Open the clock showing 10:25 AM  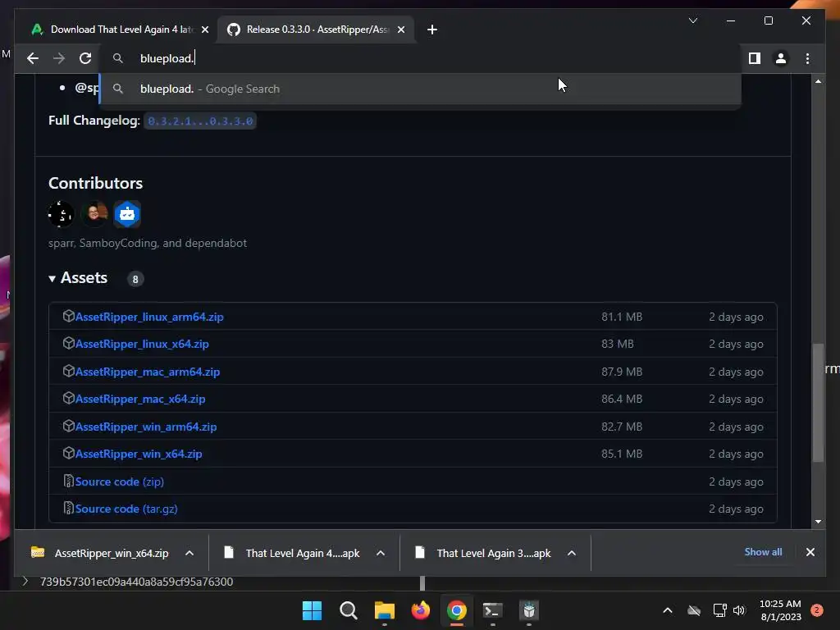coord(780,610)
